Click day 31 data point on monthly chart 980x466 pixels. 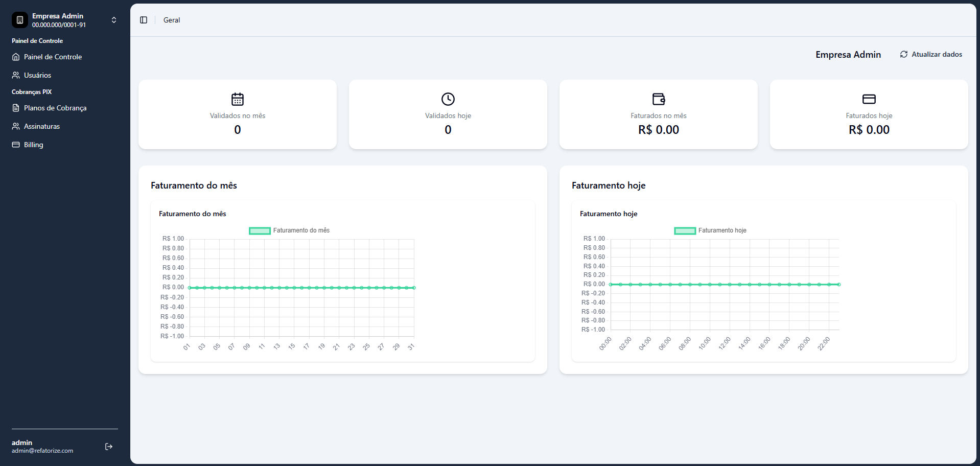414,288
